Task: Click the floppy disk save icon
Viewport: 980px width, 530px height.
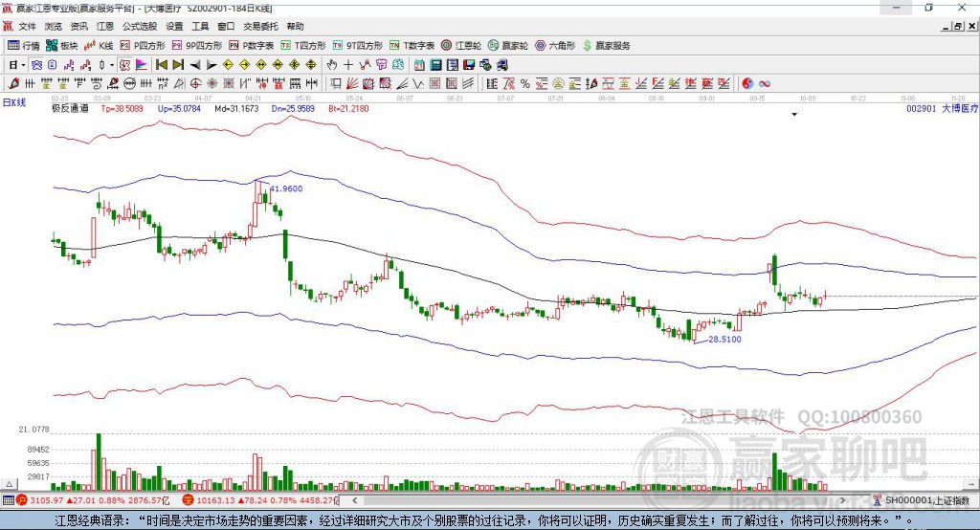Action: click(x=469, y=65)
